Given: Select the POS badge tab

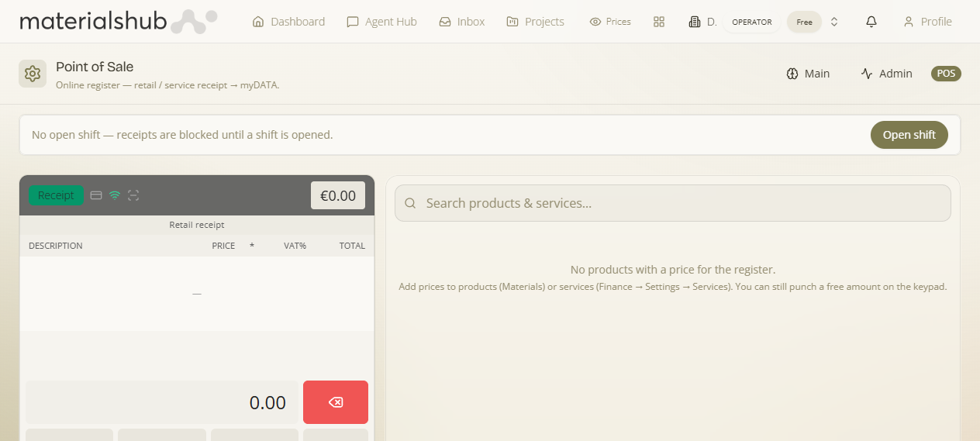Looking at the screenshot, I should click(x=946, y=74).
